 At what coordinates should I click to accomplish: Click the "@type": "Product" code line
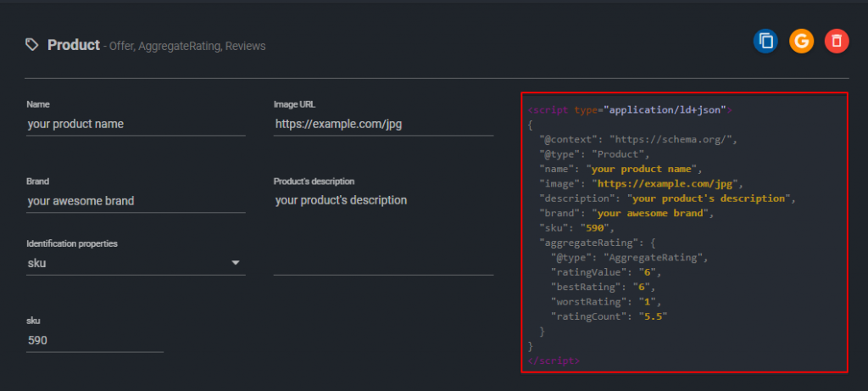594,154
